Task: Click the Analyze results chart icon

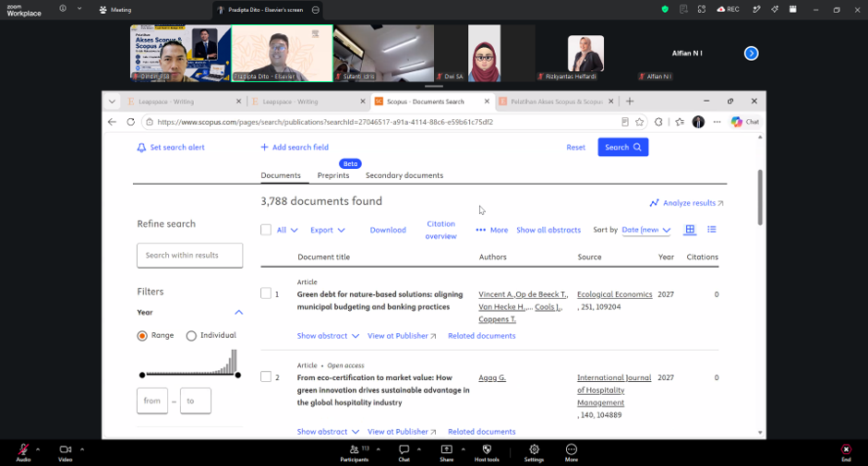Action: tap(655, 203)
